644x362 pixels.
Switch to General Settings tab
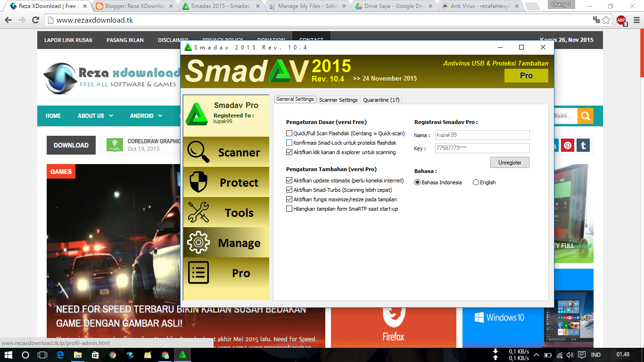[295, 99]
